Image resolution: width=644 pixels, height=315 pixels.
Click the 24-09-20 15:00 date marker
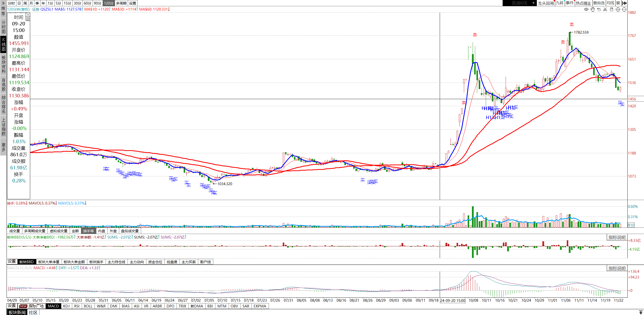453,300
